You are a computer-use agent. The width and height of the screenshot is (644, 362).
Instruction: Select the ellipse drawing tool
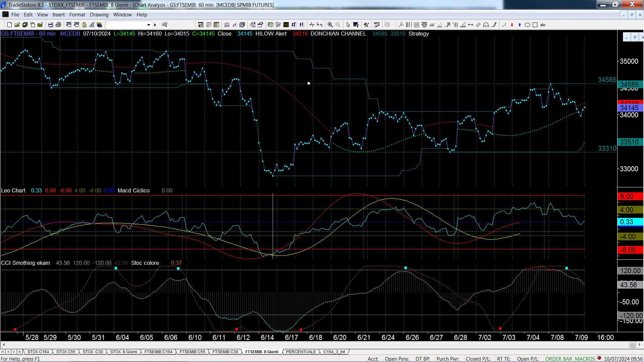(x=527, y=25)
